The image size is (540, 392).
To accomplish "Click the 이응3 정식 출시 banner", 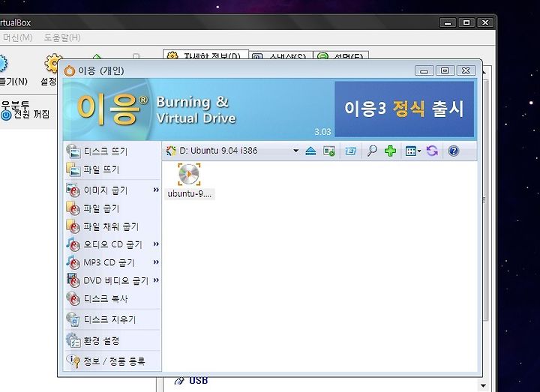I will [404, 109].
